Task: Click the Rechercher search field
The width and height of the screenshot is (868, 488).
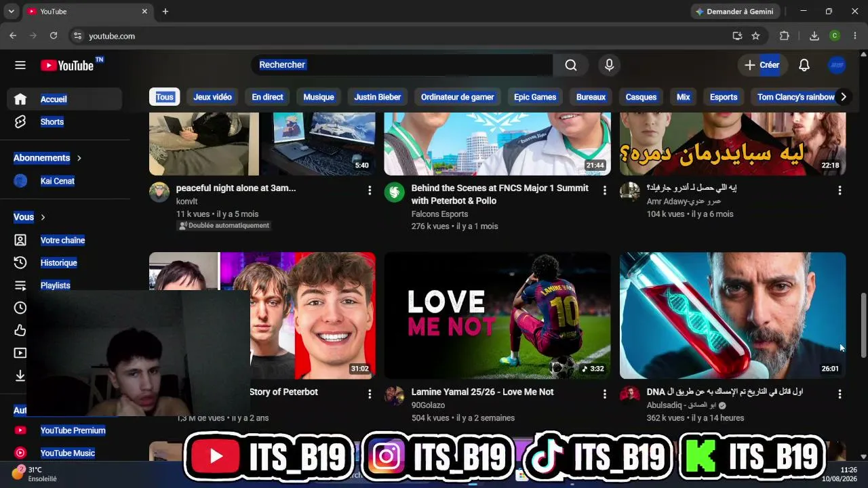Action: [x=402, y=65]
